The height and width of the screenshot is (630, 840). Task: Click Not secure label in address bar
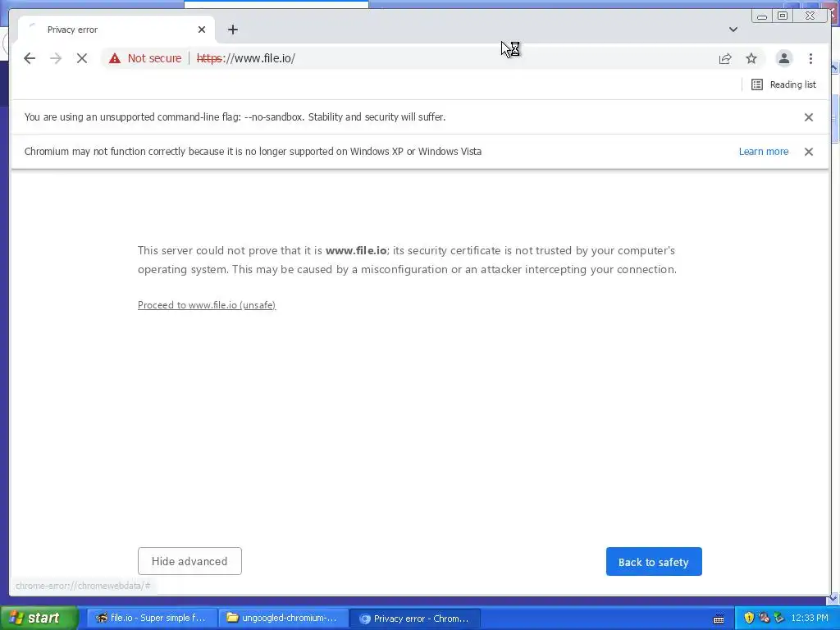154,58
